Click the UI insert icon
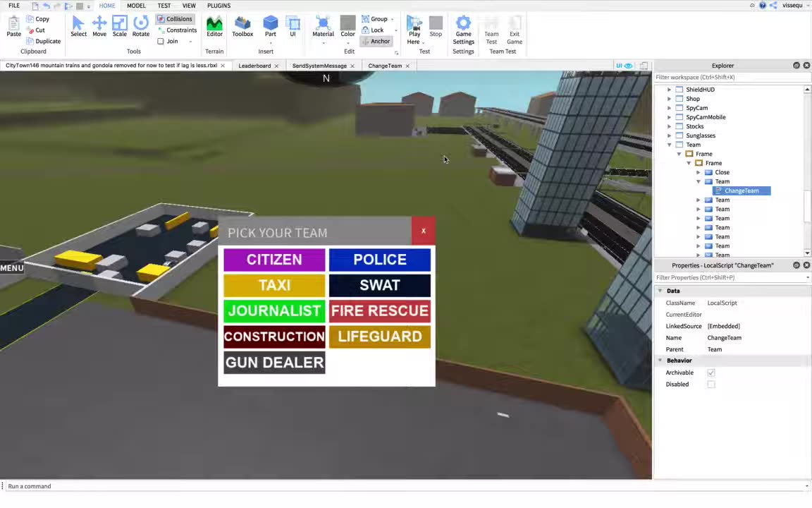The width and height of the screenshot is (812, 508). (x=293, y=23)
